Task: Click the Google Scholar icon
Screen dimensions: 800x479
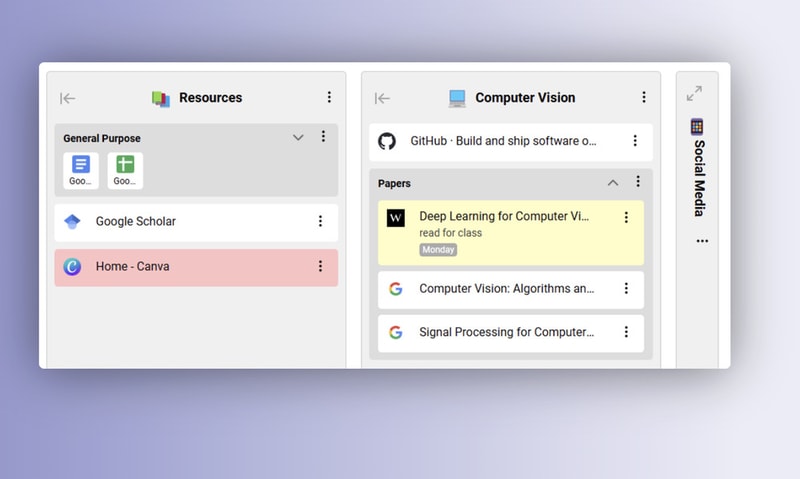Action: 72,222
